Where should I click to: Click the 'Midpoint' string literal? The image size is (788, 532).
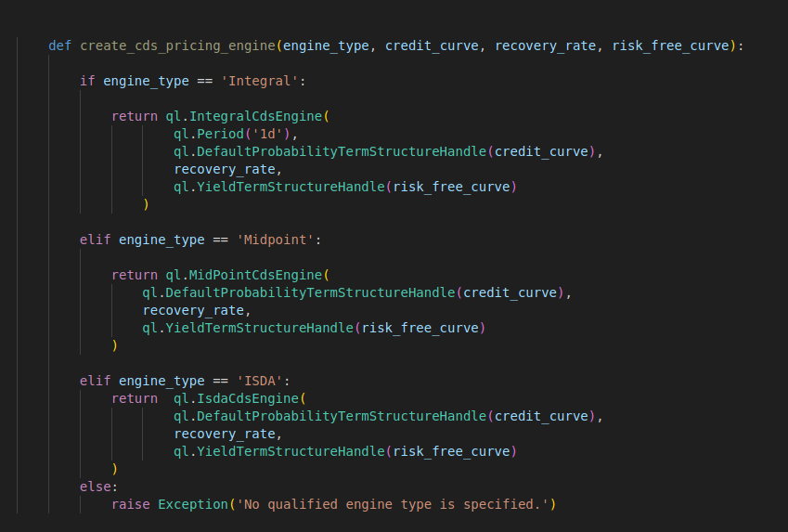276,240
